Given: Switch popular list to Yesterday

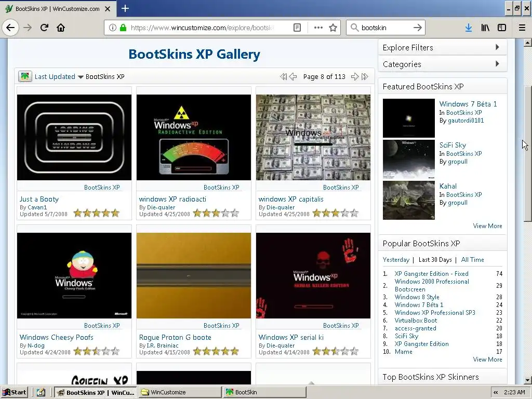Looking at the screenshot, I should [x=396, y=260].
